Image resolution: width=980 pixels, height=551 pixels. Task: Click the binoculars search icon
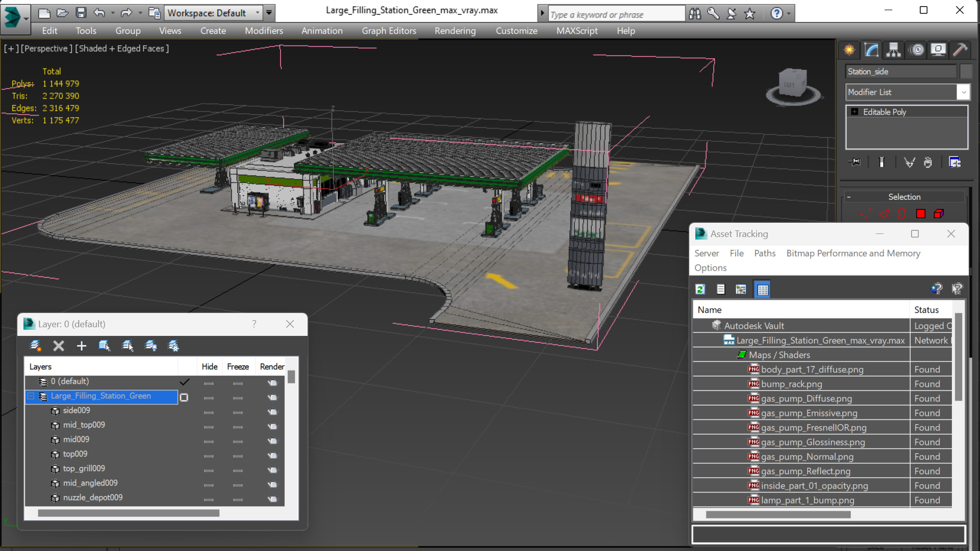(x=695, y=14)
